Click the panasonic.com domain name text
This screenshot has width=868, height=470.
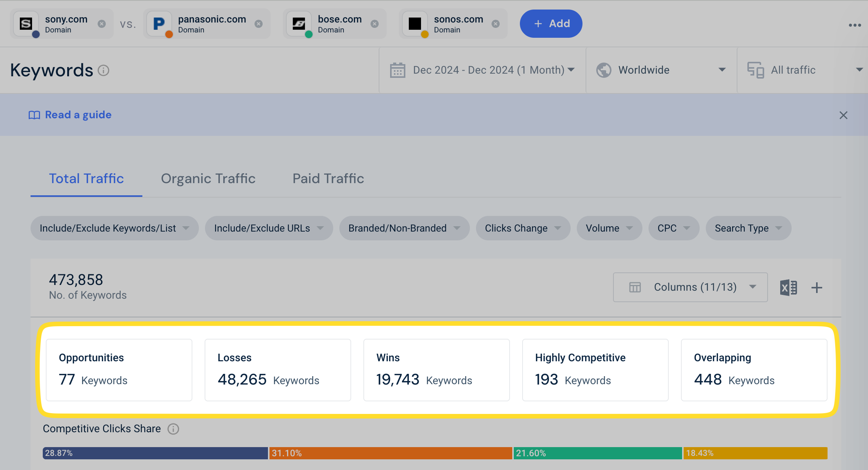(212, 19)
